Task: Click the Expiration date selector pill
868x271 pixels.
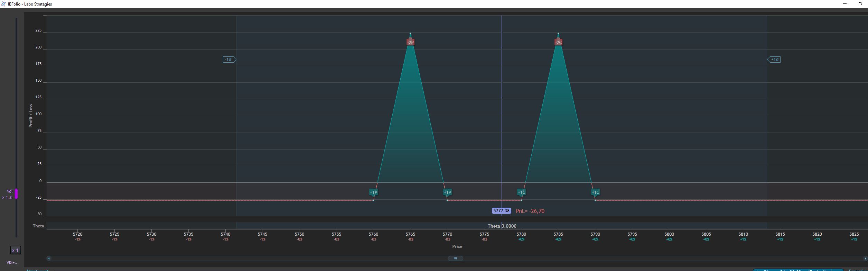Action: 798,270
